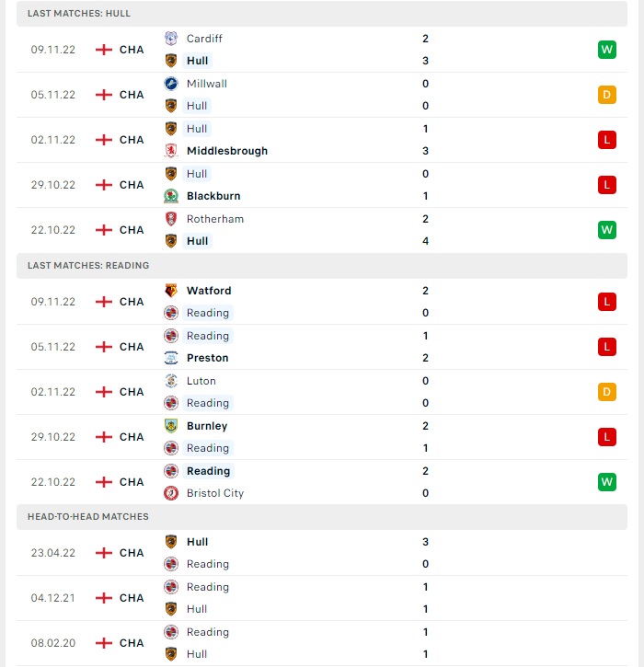This screenshot has width=644, height=667.
Task: Click the Cardiff club crest icon
Action: point(171,39)
